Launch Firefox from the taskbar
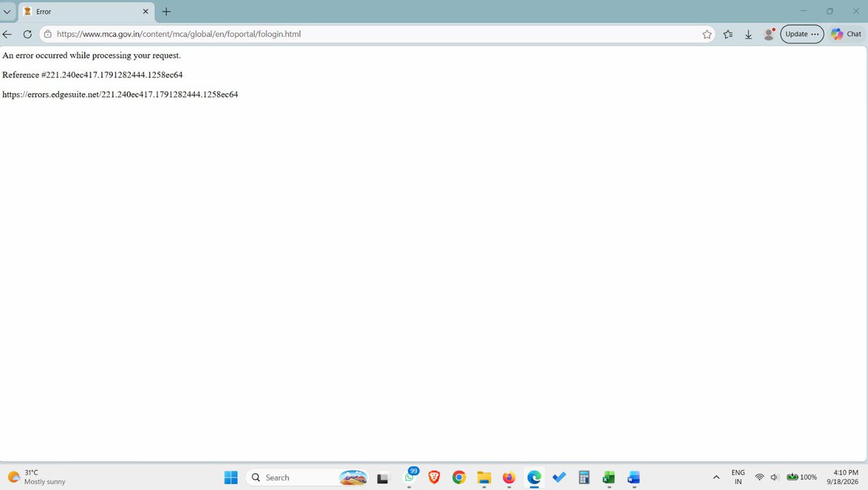Viewport: 868px width, 490px height. coord(509,477)
